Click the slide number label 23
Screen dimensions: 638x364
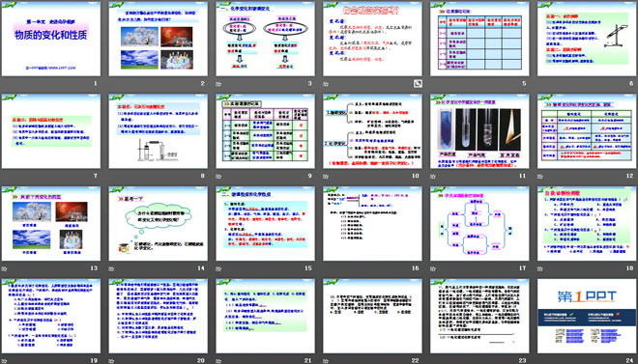click(x=523, y=360)
